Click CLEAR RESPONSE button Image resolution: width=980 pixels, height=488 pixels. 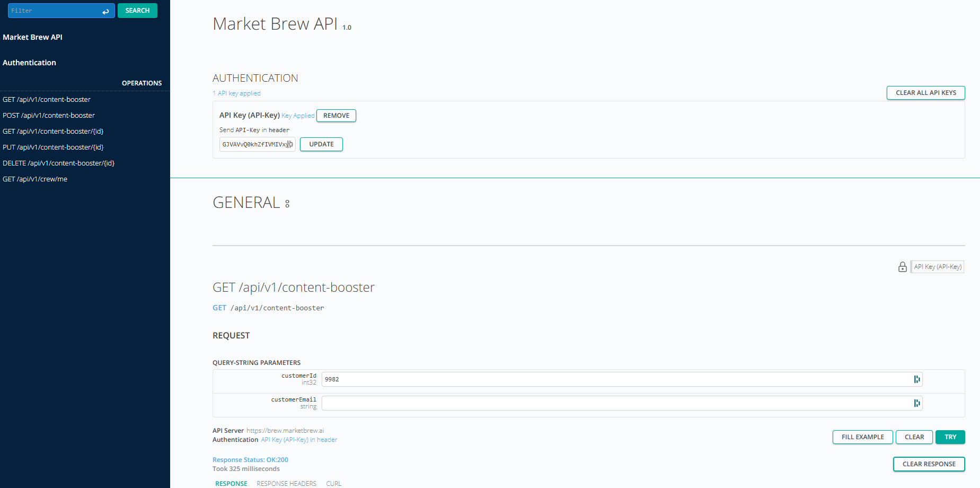click(x=929, y=464)
